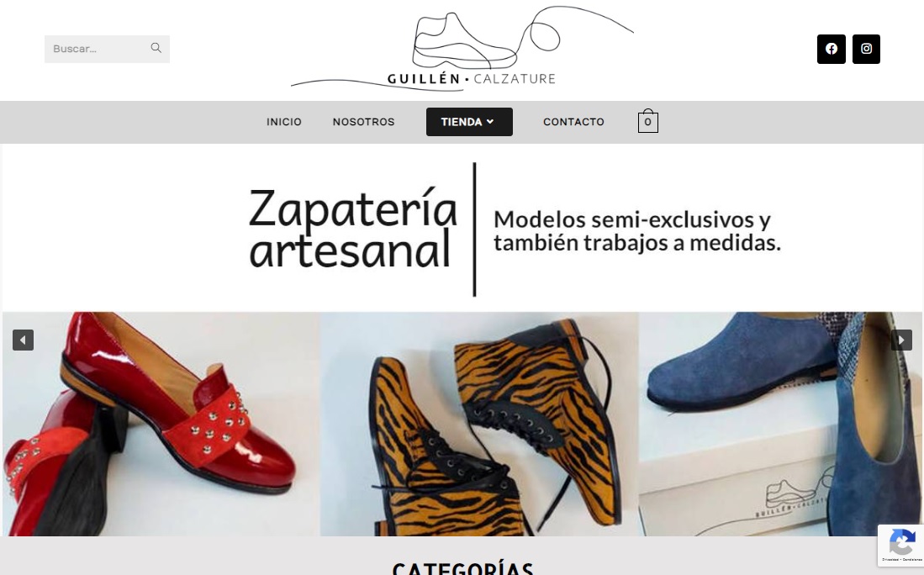Open the CONTACTO page
Viewport: 924px width, 575px height.
click(573, 122)
